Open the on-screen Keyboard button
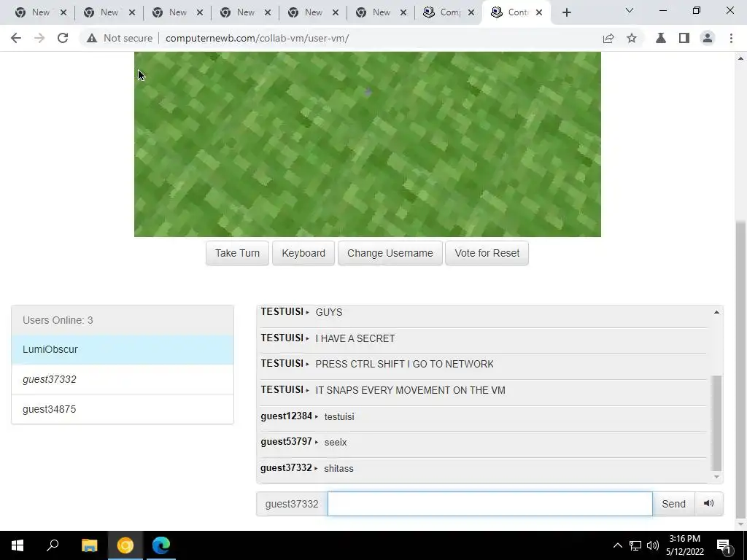Screen dimensions: 747x560 click(303, 253)
